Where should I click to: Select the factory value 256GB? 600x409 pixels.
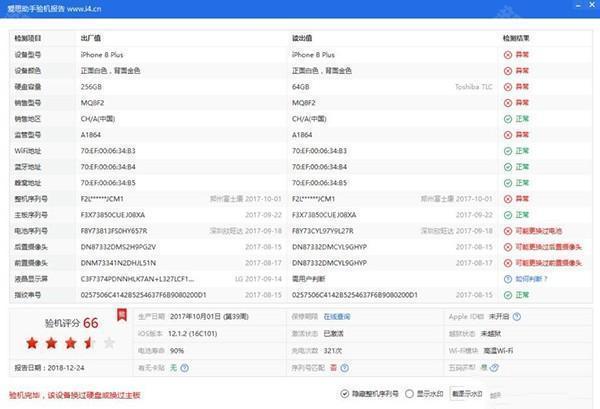click(x=91, y=87)
